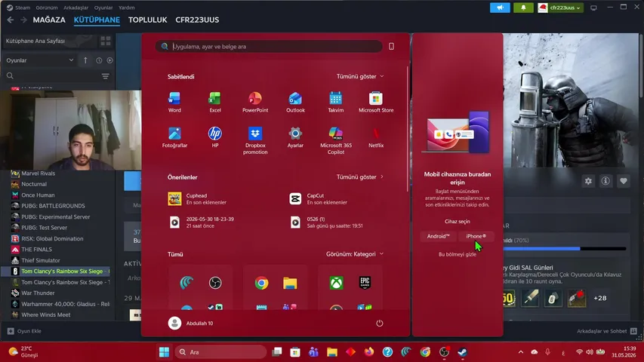Switch to TOPLULUK tab

[x=147, y=20]
